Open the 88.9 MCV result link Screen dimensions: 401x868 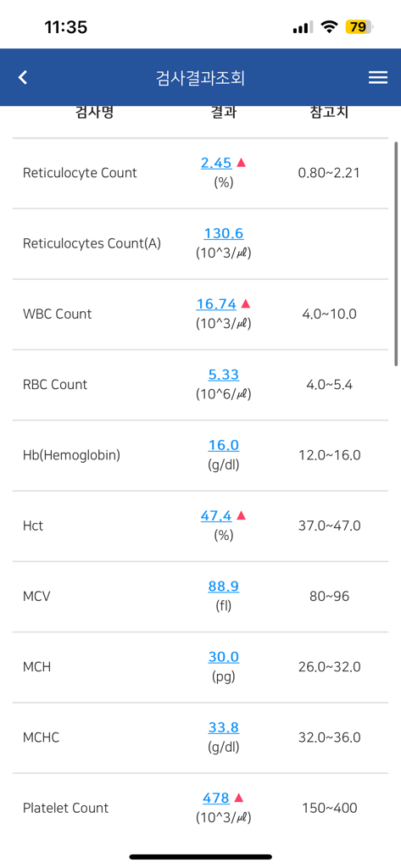pyautogui.click(x=224, y=587)
